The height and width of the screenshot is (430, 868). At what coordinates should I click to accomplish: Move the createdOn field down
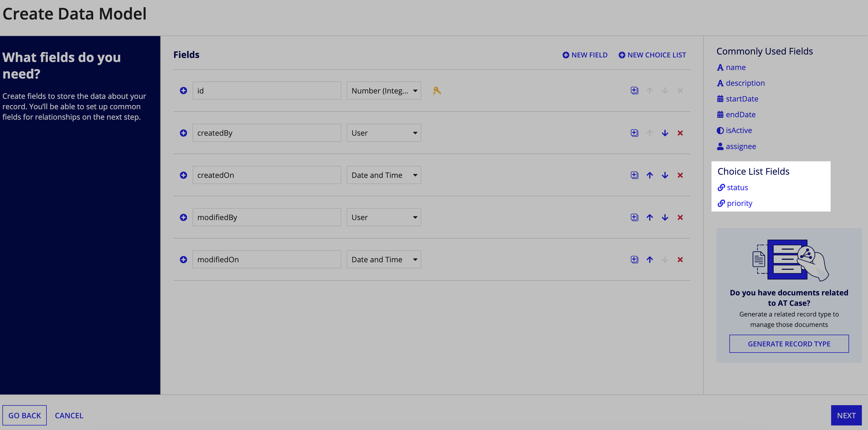coord(665,175)
